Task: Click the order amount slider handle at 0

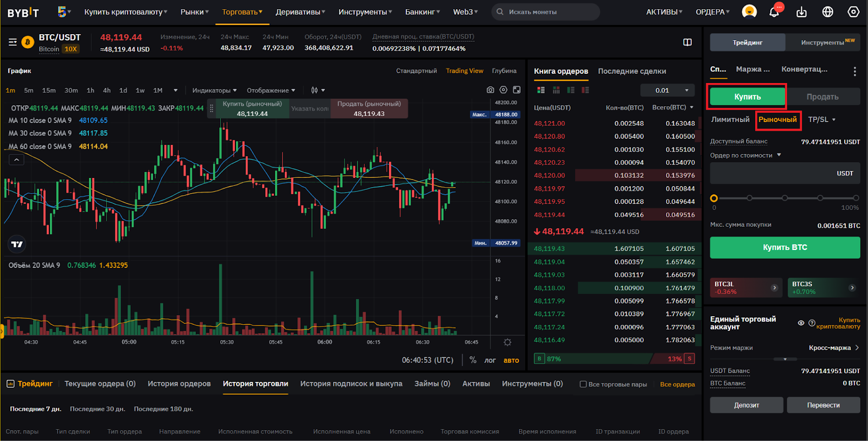Action: 714,198
